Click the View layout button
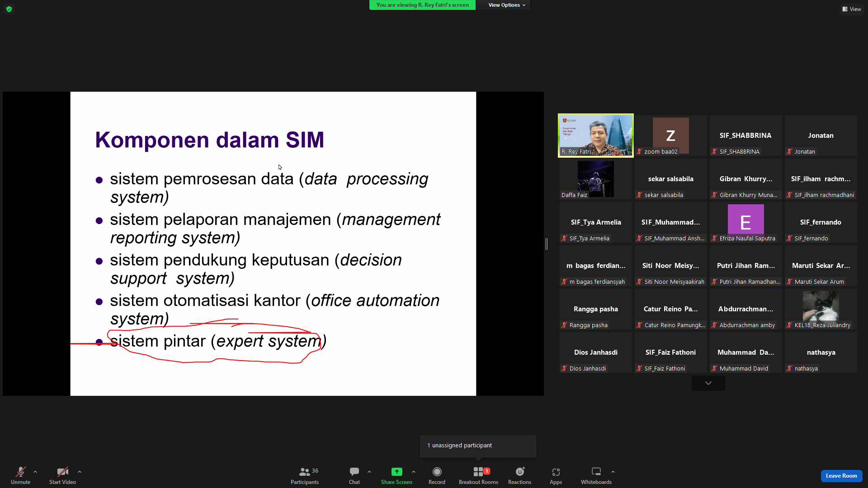Image resolution: width=868 pixels, height=488 pixels. [x=852, y=9]
